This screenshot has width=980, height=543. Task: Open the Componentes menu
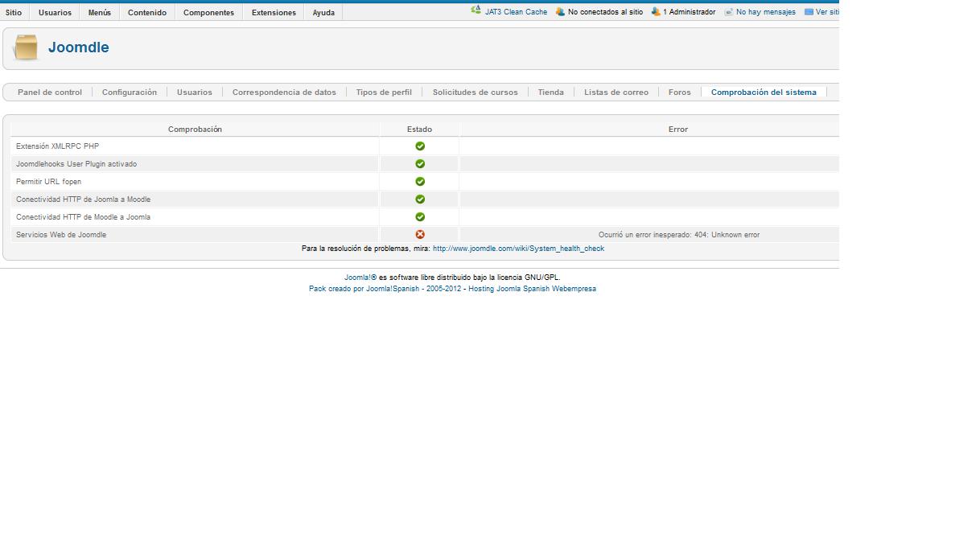[x=208, y=13]
